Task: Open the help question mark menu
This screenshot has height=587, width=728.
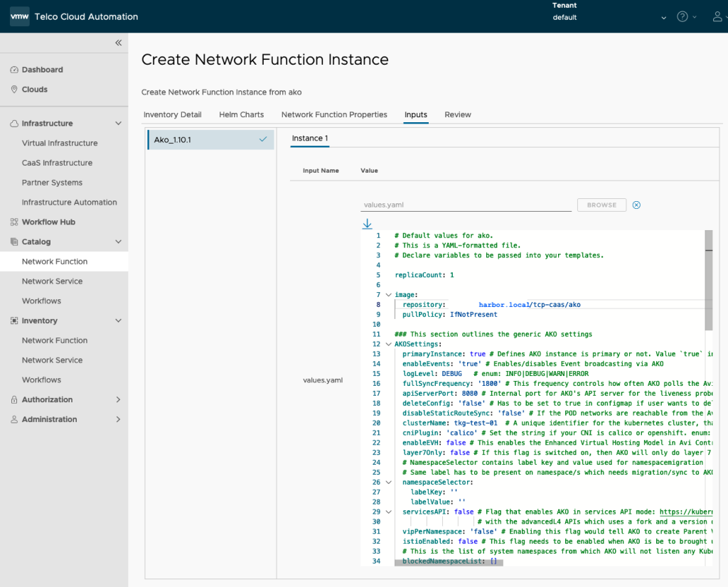Action: point(682,17)
